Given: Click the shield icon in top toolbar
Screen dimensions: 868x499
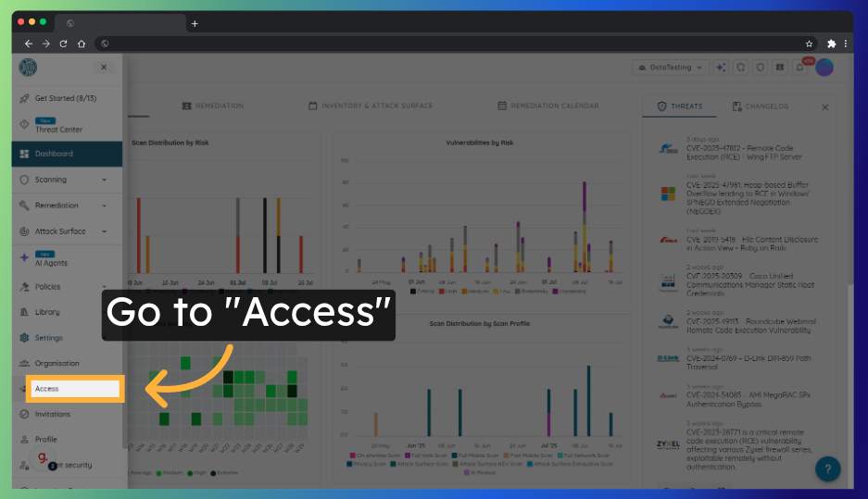Looking at the screenshot, I should click(760, 68).
